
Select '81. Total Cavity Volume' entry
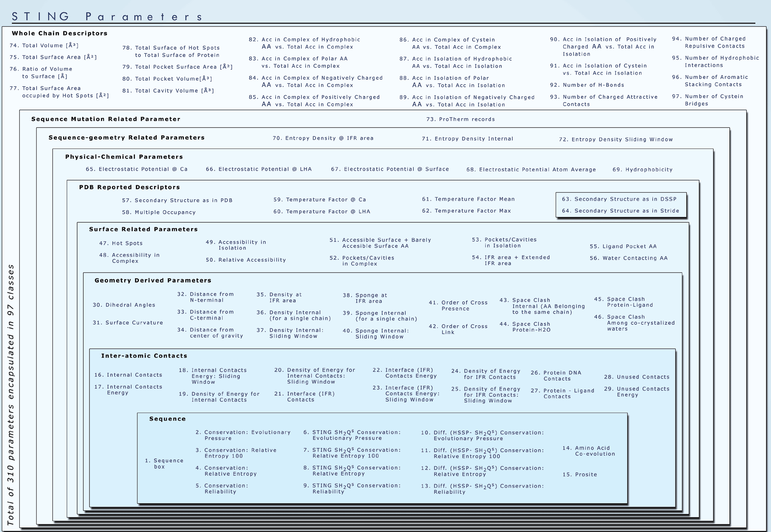[168, 91]
